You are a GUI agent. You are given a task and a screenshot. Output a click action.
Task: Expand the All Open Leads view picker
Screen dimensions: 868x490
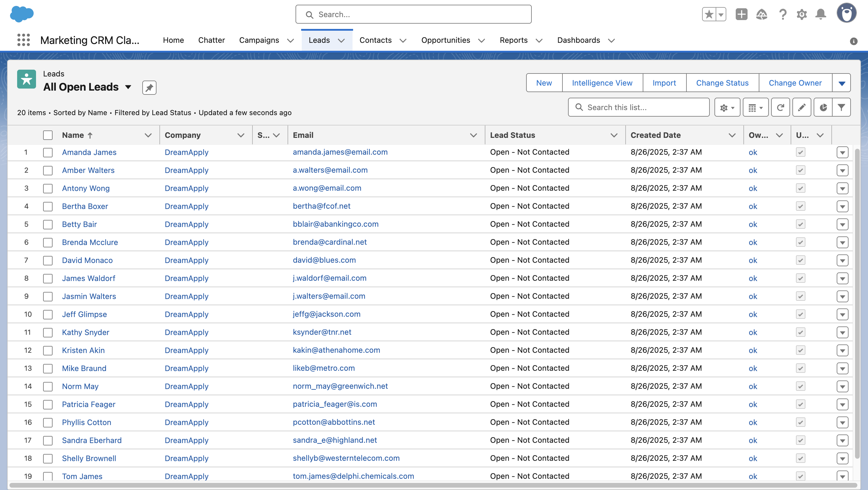[x=128, y=87]
